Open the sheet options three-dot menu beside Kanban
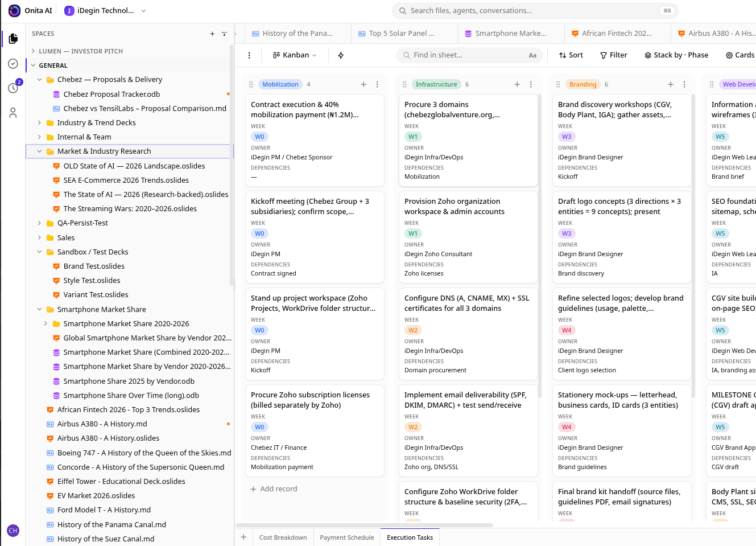Viewport: 756px width, 546px height. point(249,55)
